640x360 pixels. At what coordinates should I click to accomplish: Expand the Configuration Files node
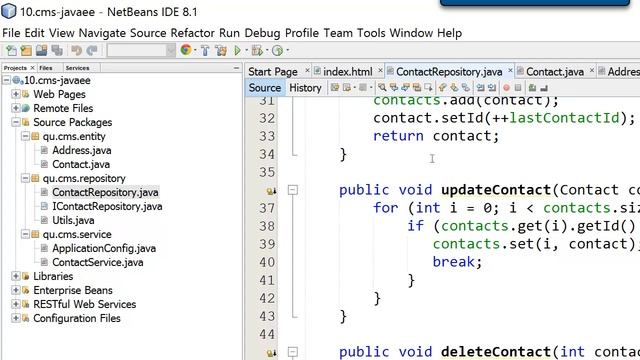point(16,318)
